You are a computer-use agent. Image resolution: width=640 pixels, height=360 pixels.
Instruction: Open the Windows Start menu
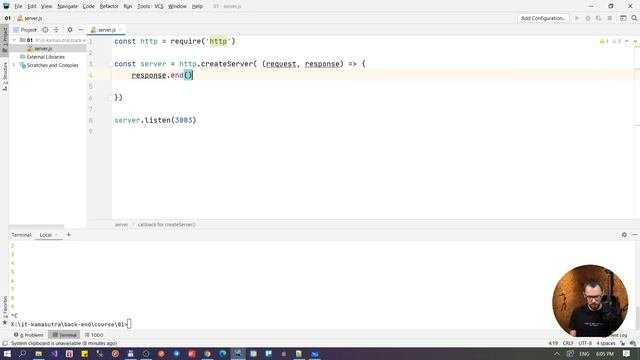coord(7,354)
